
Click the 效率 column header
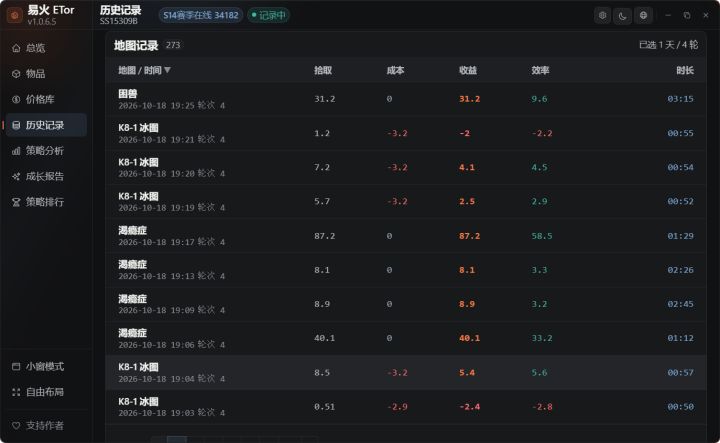pos(540,70)
